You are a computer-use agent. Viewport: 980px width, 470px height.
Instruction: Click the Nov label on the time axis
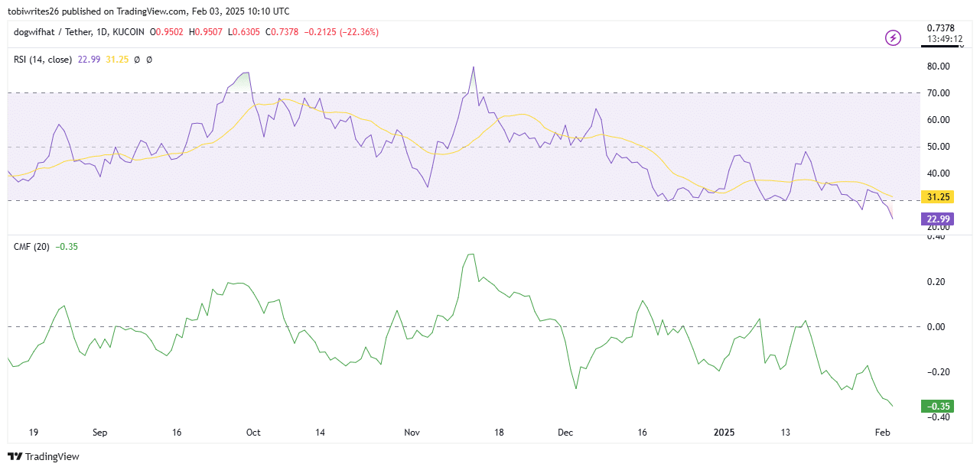pos(412,433)
